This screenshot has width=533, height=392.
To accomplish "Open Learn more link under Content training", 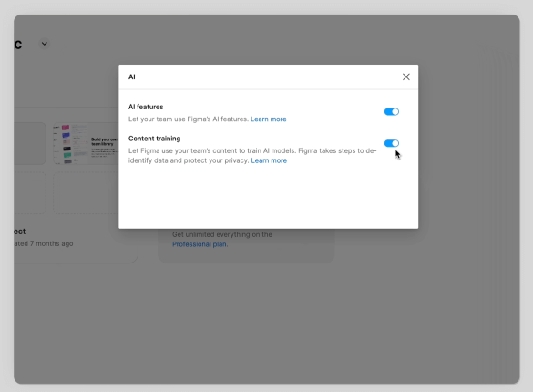I will pyautogui.click(x=269, y=160).
